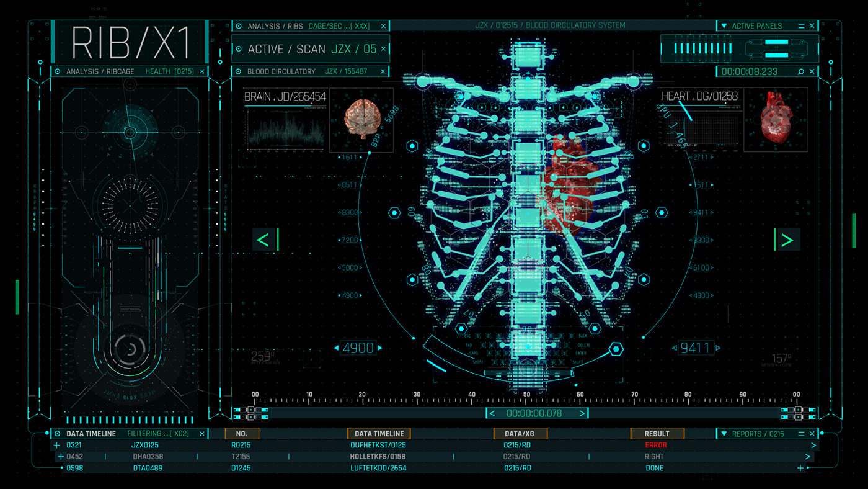Decrease the 4900 value with its left arrow
Screen dimensions: 868x489
pos(336,348)
